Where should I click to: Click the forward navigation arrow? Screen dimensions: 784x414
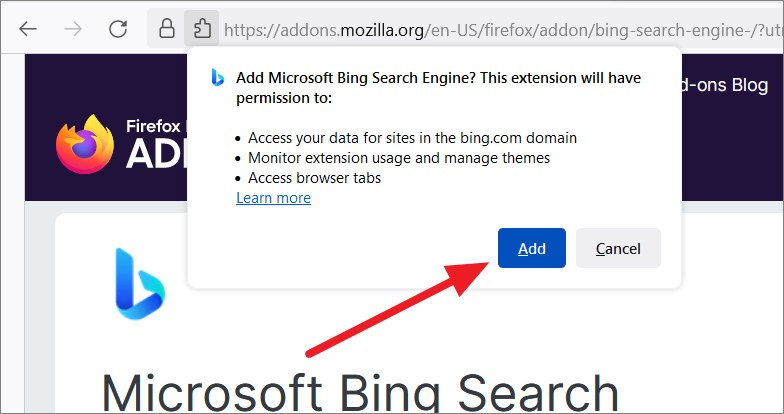tap(73, 30)
